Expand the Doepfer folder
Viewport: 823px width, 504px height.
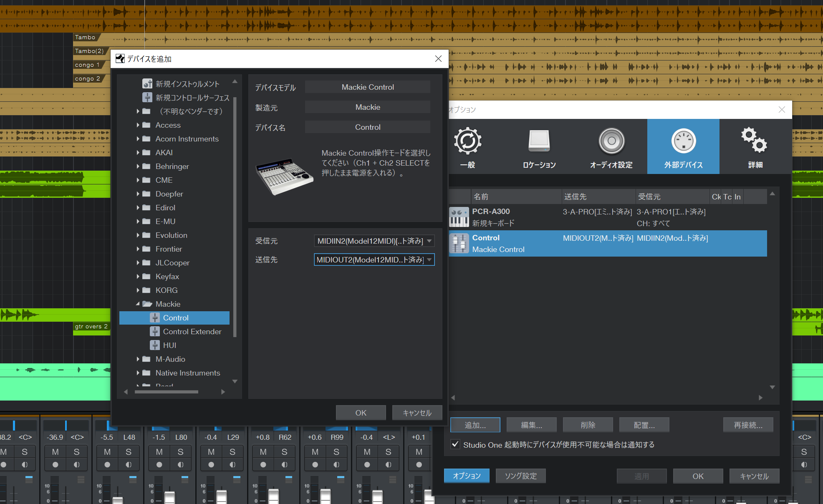[138, 194]
